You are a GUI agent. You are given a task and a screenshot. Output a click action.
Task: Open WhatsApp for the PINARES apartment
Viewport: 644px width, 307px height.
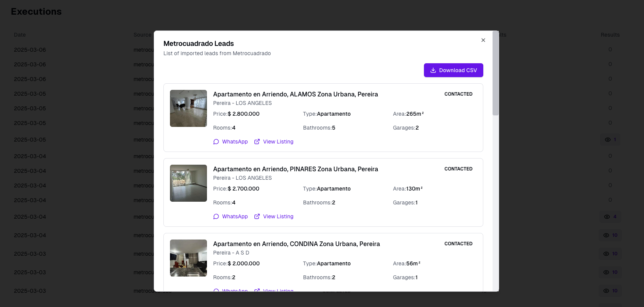click(230, 216)
